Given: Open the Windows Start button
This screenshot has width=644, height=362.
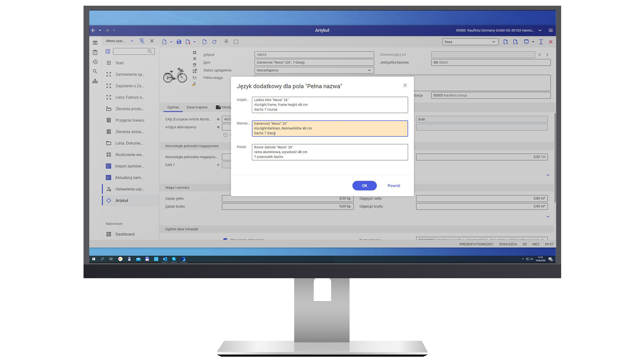Looking at the screenshot, I should tap(94, 259).
